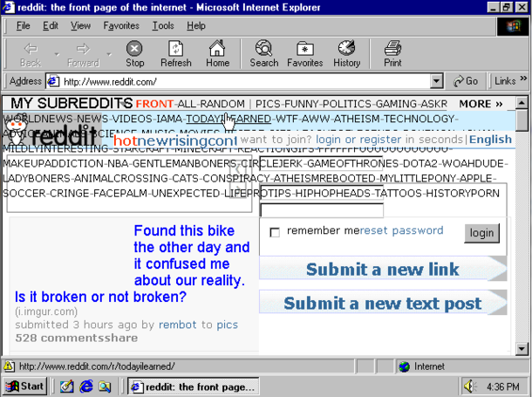The image size is (532, 397).
Task: Open the Help menu
Action: (x=195, y=26)
